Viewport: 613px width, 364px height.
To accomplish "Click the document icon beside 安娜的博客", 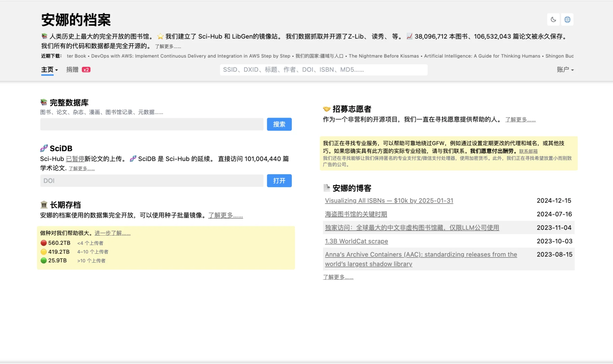I will [x=327, y=188].
